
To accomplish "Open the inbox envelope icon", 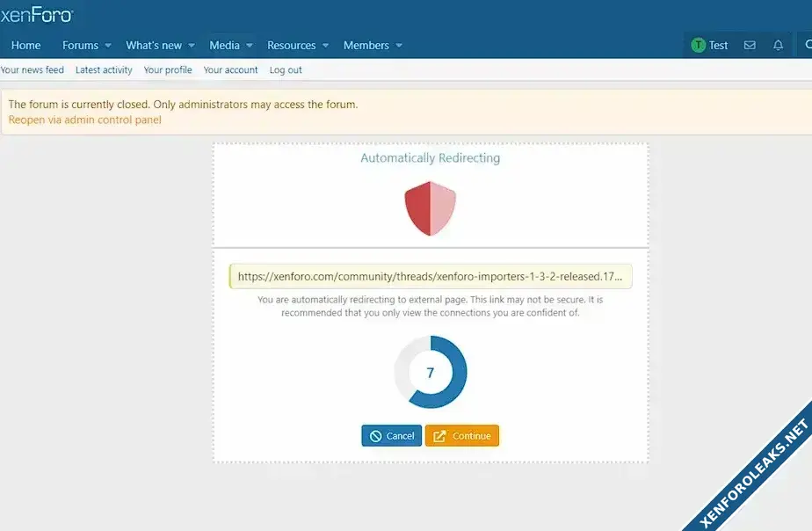I will 750,45.
